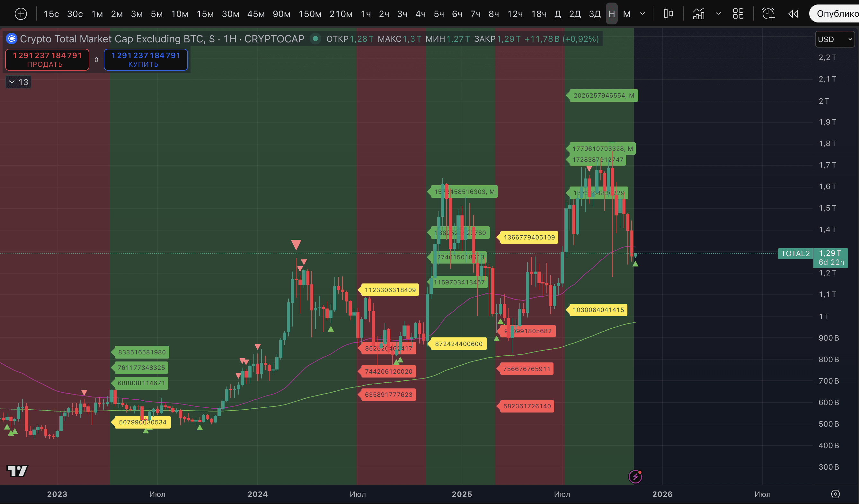Open the intervals dropdown chevron next to М
Image resolution: width=859 pixels, height=504 pixels.
click(642, 13)
